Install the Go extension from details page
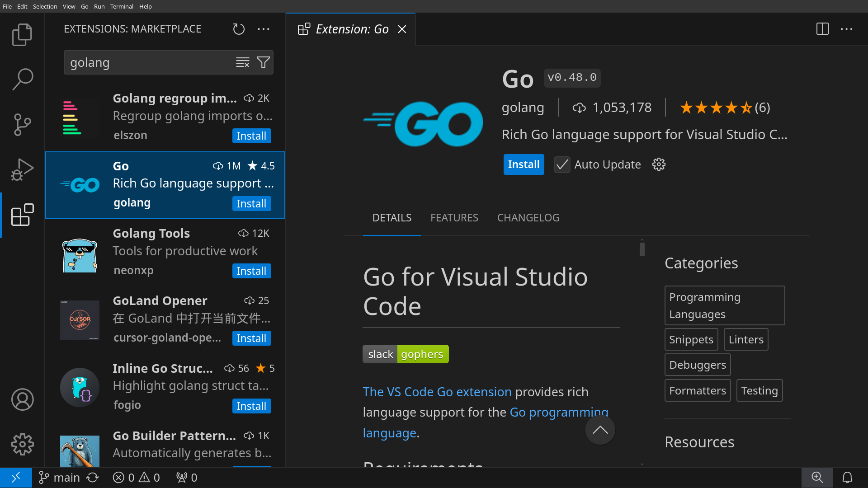868x488 pixels. click(524, 164)
